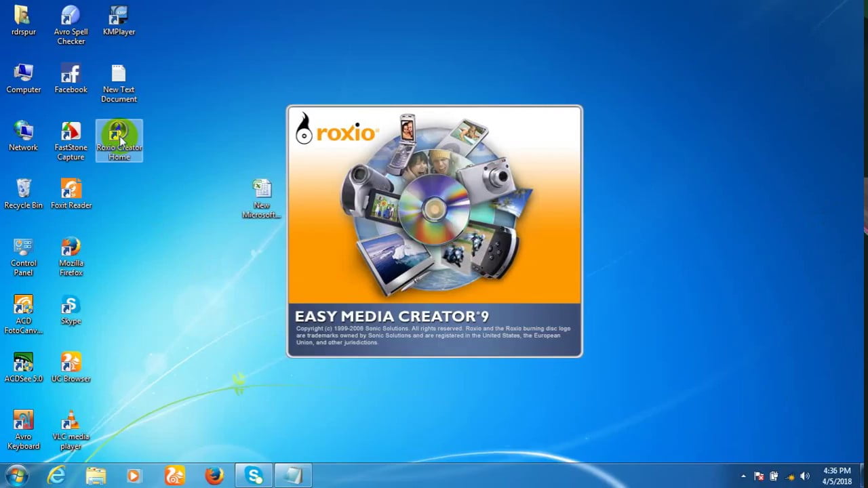Select Avro Keyboard desktop icon

pos(24,430)
